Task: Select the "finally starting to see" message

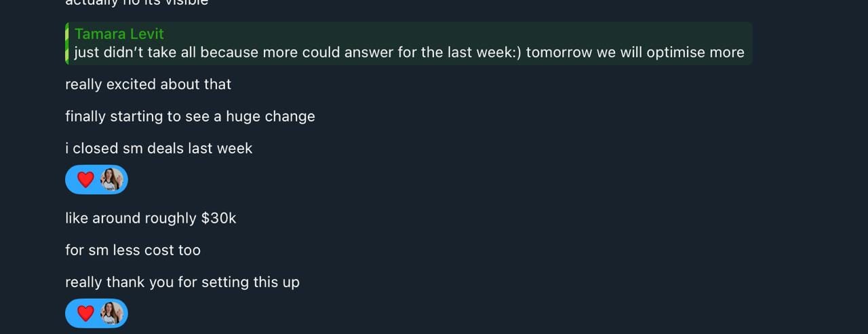Action: [190, 116]
